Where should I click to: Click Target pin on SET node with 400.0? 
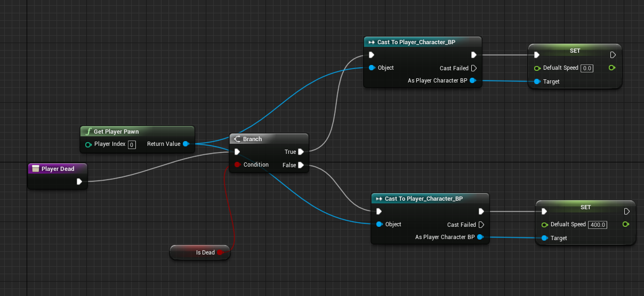[544, 238]
